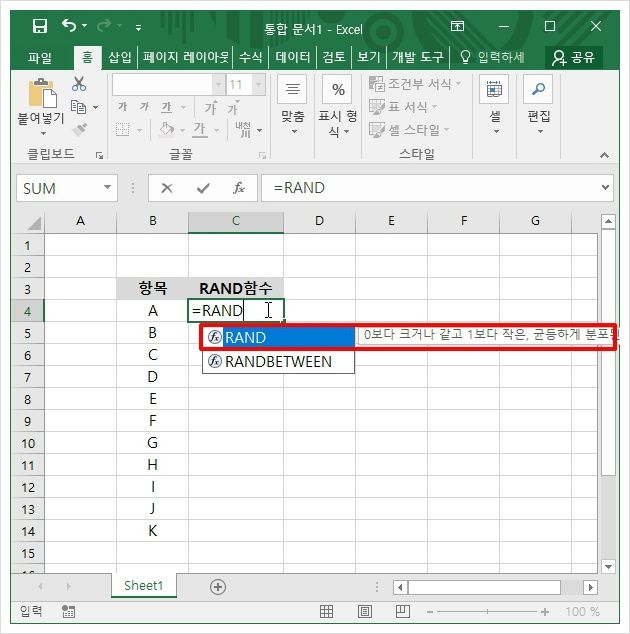Click the Undo arrow icon

tap(69, 25)
